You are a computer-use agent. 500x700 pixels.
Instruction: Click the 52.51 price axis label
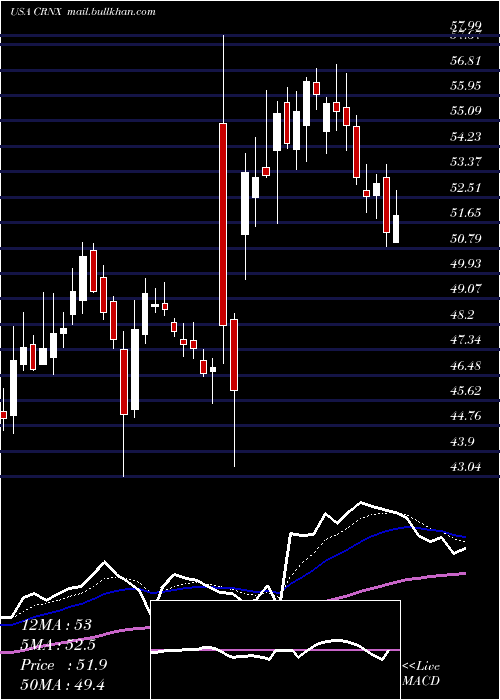466,187
